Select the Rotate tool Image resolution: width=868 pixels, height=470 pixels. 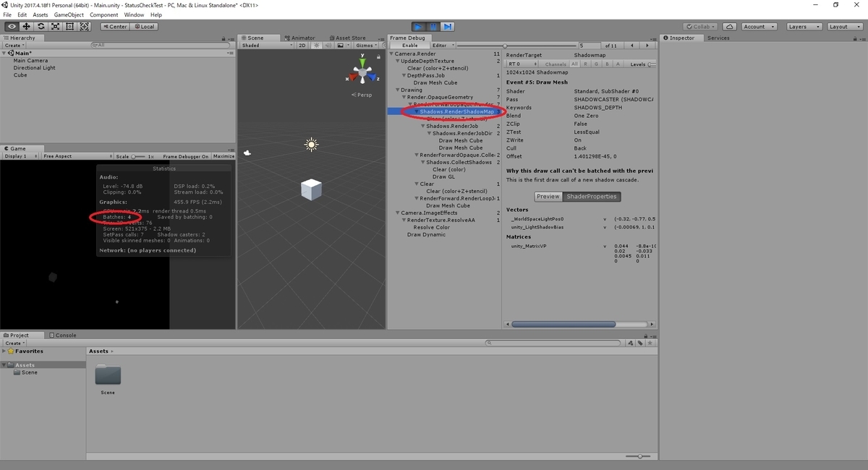[x=41, y=26]
